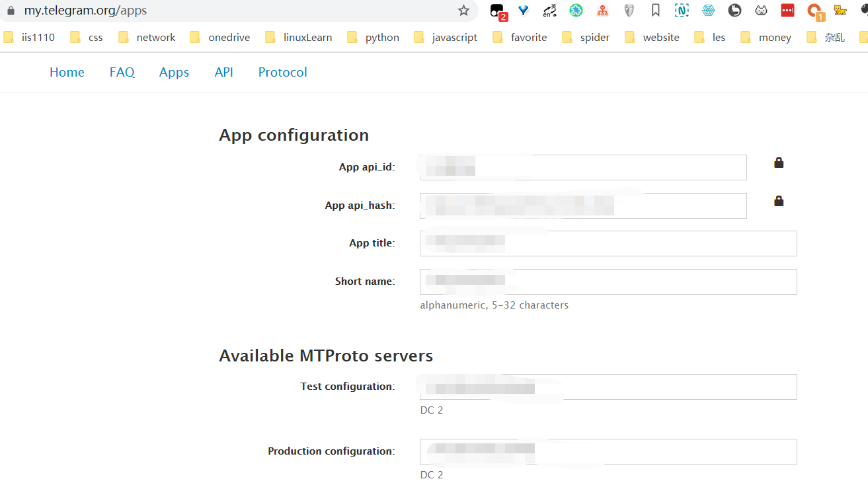Click the 'App title:' label
The image size is (868, 487).
coord(372,243)
